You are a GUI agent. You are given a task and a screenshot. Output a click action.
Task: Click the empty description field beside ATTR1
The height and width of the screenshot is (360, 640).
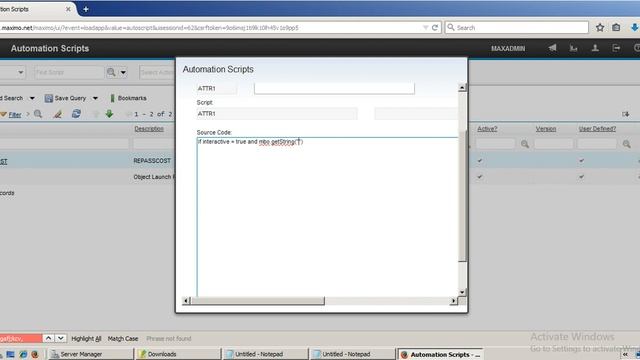[x=334, y=88]
